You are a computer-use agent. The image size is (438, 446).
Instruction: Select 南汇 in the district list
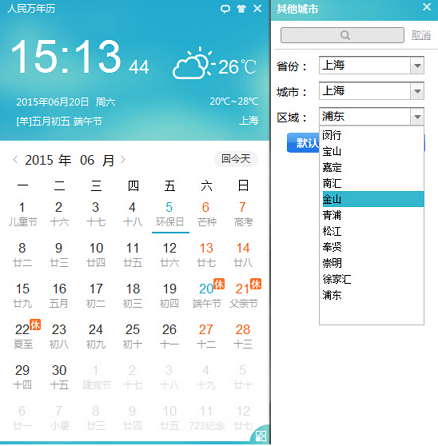coord(372,183)
